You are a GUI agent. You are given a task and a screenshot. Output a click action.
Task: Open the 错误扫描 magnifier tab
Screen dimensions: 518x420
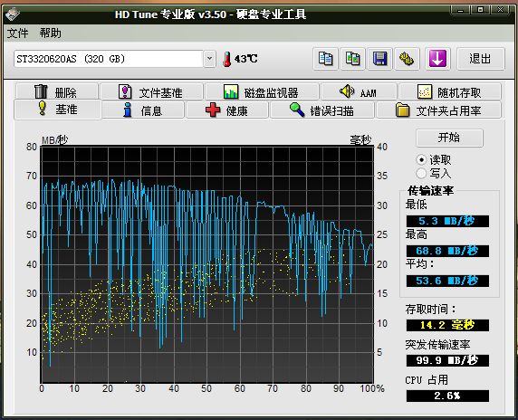click(x=322, y=110)
